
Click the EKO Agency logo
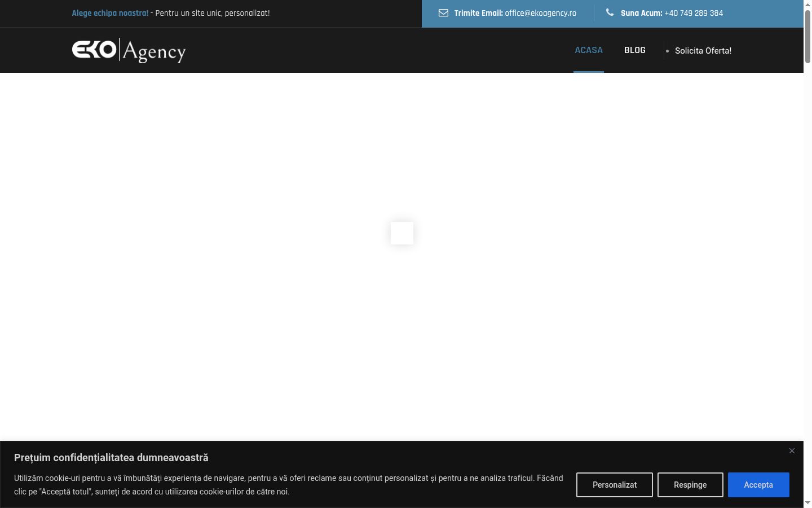[129, 50]
